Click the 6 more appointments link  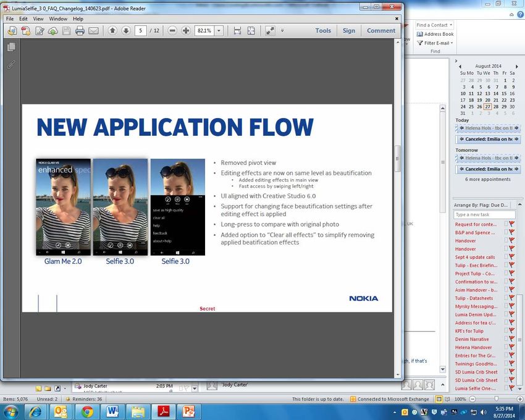coord(487,179)
